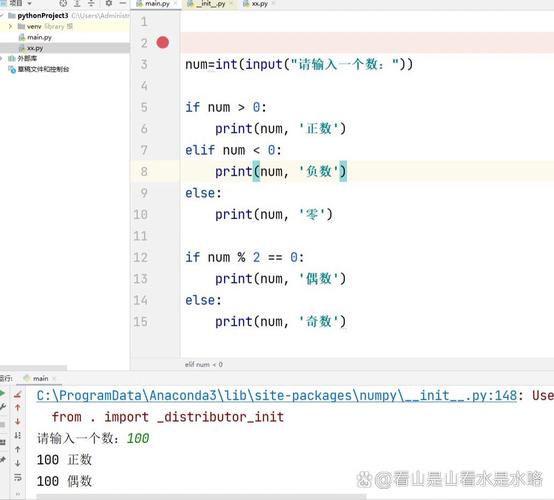Click line number 5 in the gutter

click(144, 107)
